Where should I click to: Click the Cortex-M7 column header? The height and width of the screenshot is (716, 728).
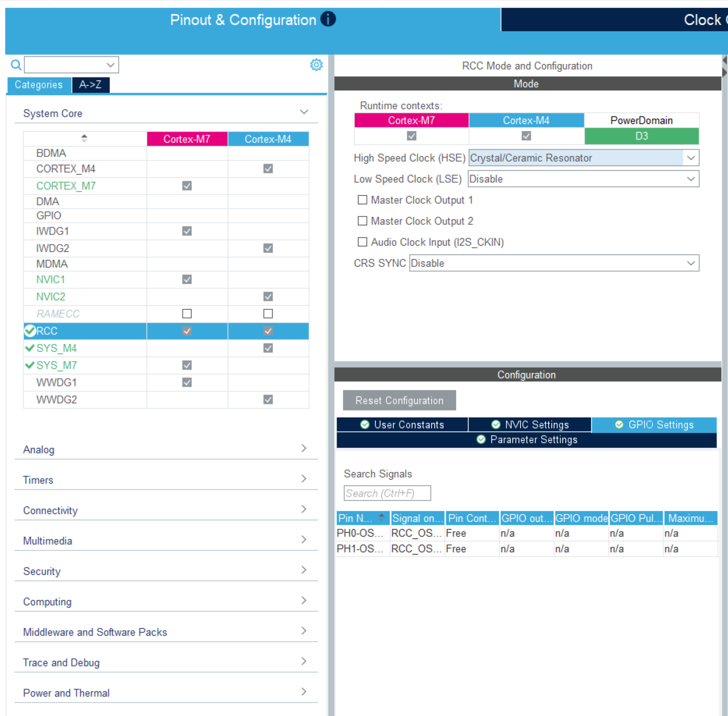(187, 139)
